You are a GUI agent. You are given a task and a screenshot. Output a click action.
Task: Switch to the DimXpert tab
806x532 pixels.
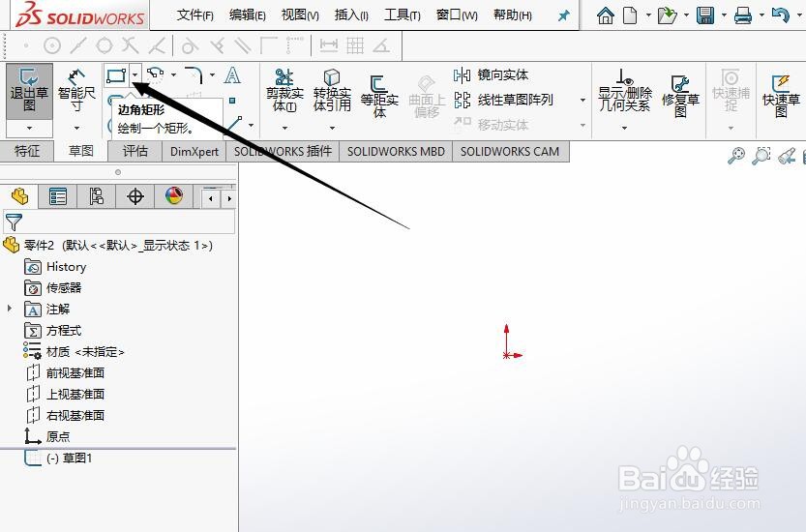pyautogui.click(x=194, y=152)
